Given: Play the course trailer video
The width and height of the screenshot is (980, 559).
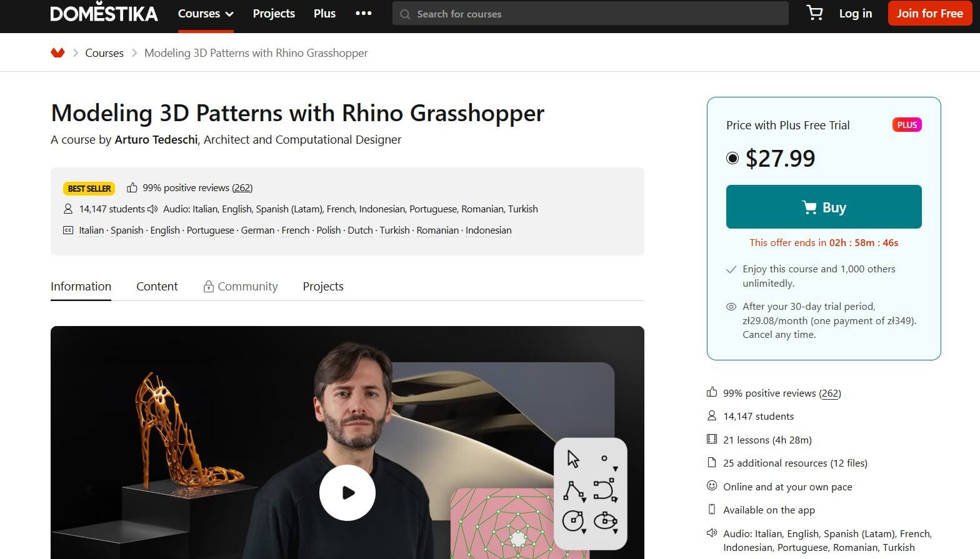Looking at the screenshot, I should click(x=347, y=493).
